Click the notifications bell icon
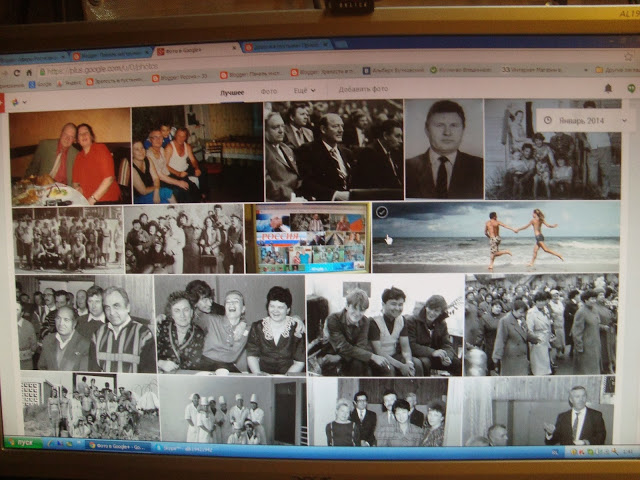Viewport: 640px width, 480px height. 608,89
